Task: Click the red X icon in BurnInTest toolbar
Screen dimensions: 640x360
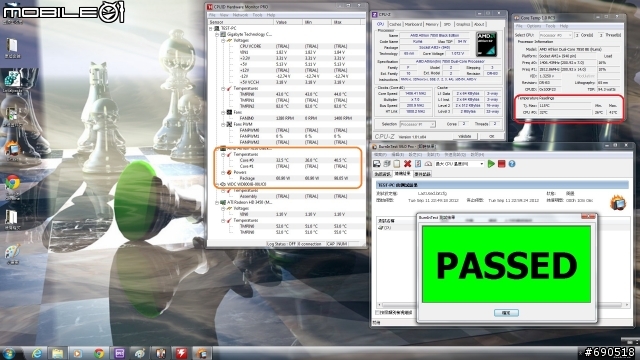Action: [x=407, y=164]
